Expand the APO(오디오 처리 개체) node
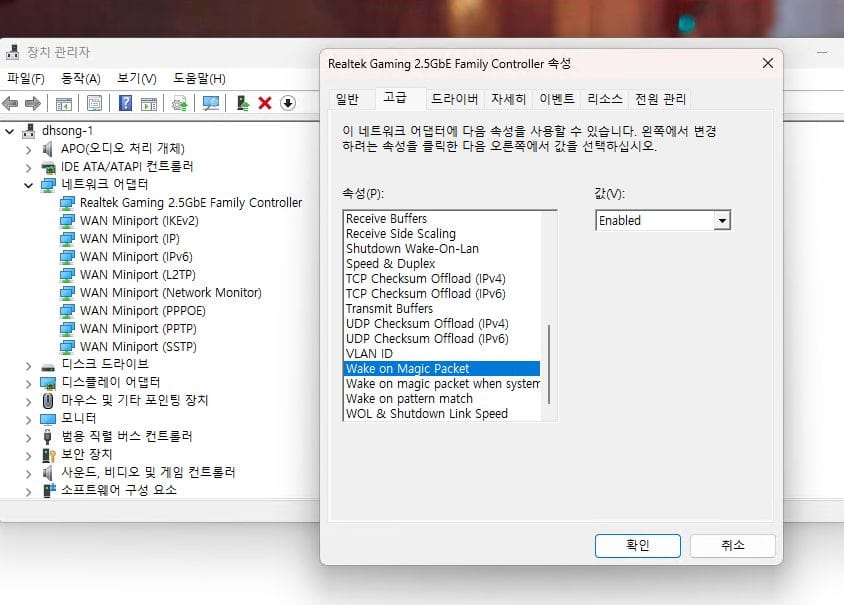 coord(29,150)
